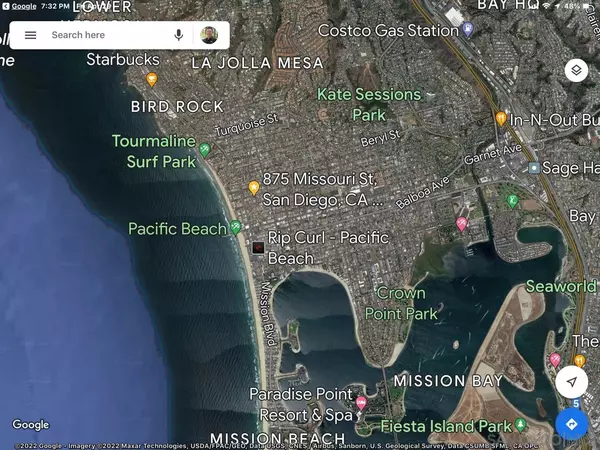600x450 pixels.
Task: Tap the pink pin near Balboa Ave
Action: tap(462, 224)
